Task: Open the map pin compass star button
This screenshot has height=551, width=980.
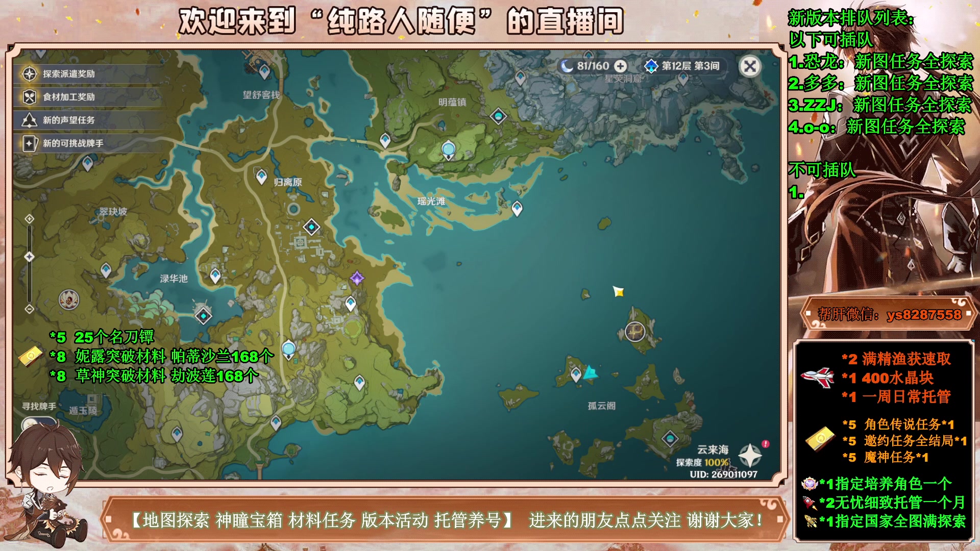Action: (x=750, y=456)
